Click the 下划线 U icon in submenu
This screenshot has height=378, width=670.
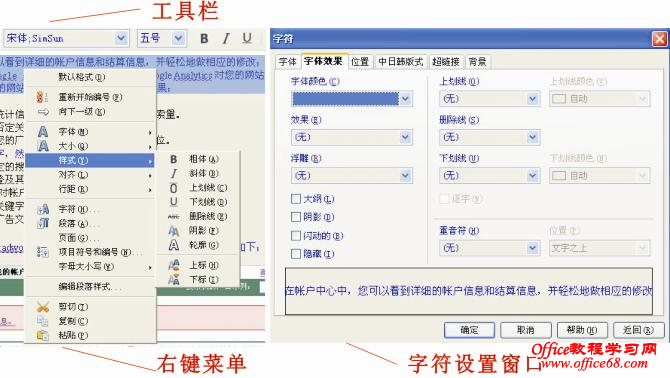click(x=173, y=202)
